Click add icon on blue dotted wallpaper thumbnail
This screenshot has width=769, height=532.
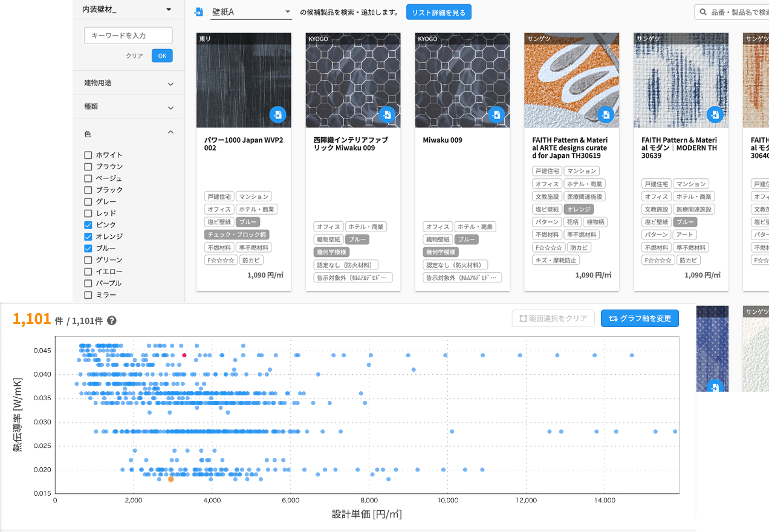click(715, 387)
